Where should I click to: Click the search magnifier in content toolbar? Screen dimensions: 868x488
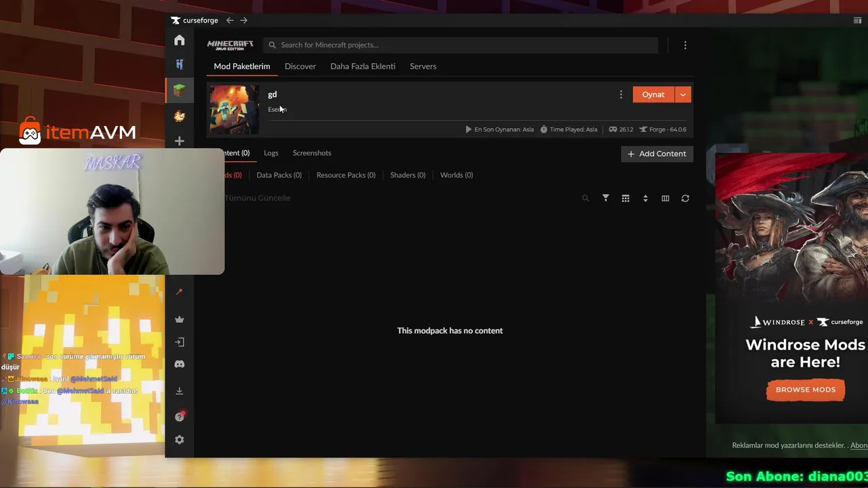(585, 199)
